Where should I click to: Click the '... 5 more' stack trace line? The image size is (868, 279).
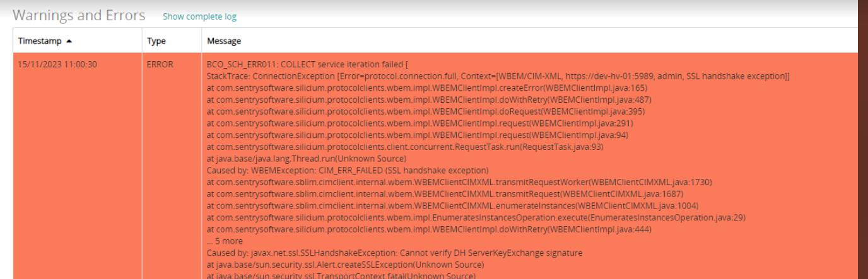225,241
